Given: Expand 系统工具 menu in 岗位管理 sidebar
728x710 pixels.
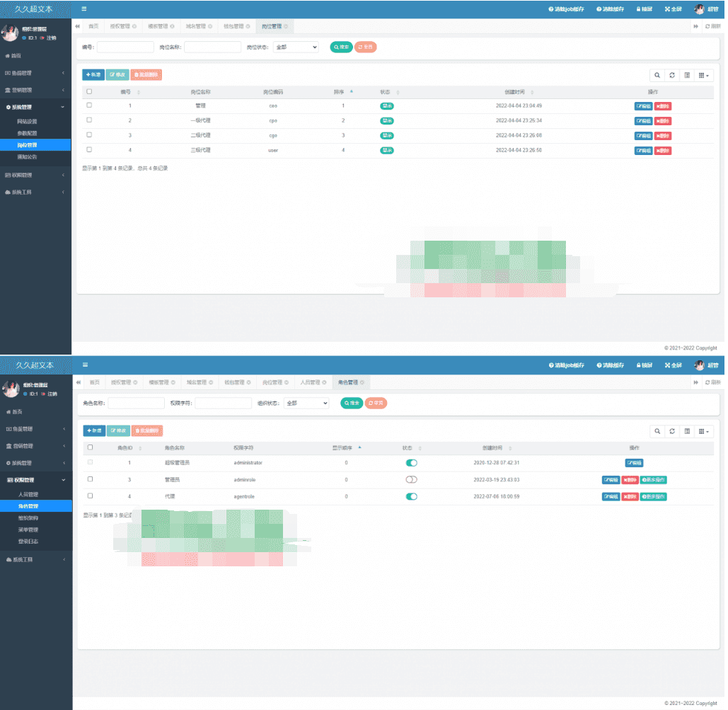Looking at the screenshot, I should coord(36,193).
